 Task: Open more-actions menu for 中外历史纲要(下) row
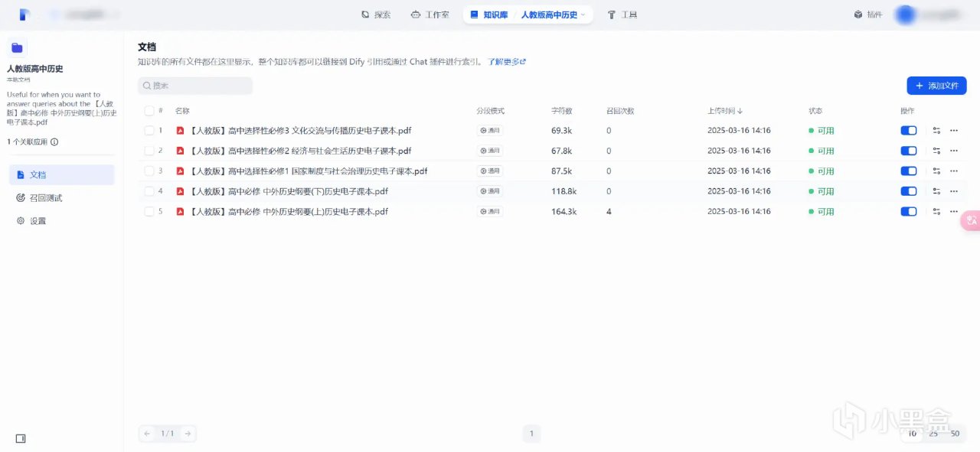(x=954, y=191)
